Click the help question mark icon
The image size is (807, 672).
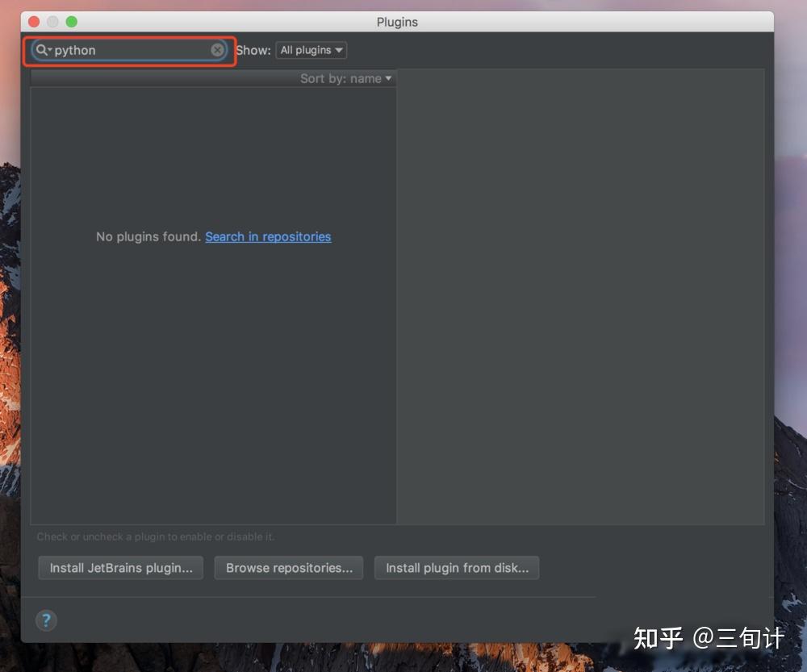(46, 621)
